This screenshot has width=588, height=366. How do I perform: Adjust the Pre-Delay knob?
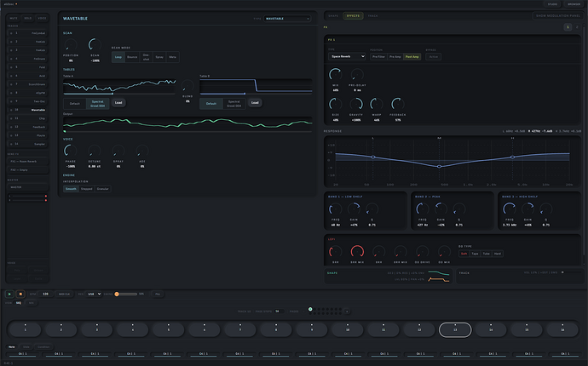click(357, 75)
